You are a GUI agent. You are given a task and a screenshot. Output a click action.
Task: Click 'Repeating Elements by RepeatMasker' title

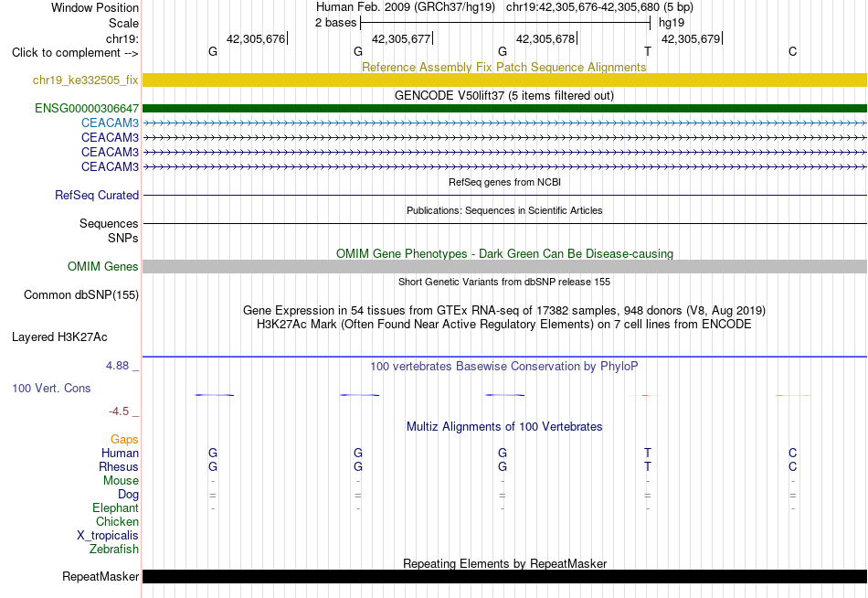[x=505, y=563]
